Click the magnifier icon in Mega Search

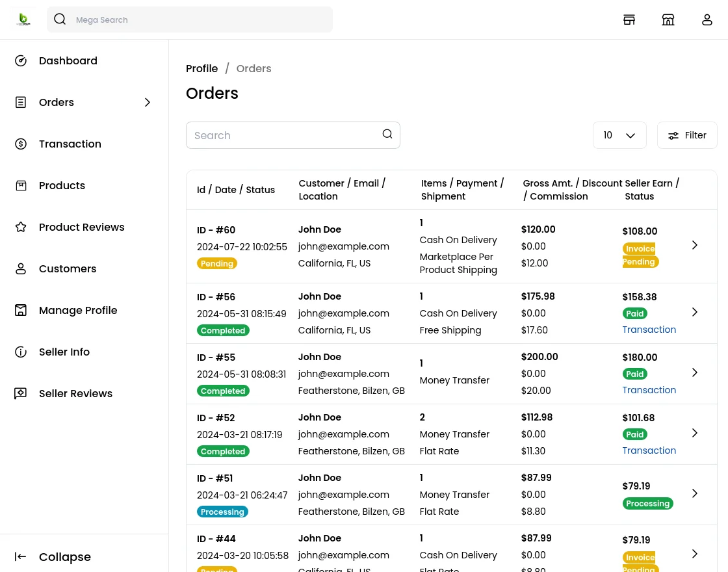[x=60, y=19]
